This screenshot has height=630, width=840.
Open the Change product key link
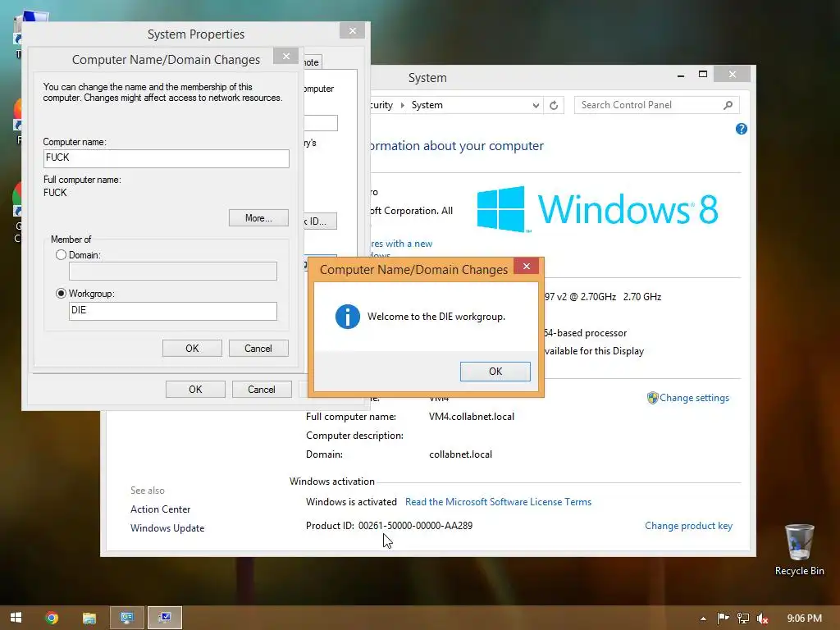pos(688,526)
